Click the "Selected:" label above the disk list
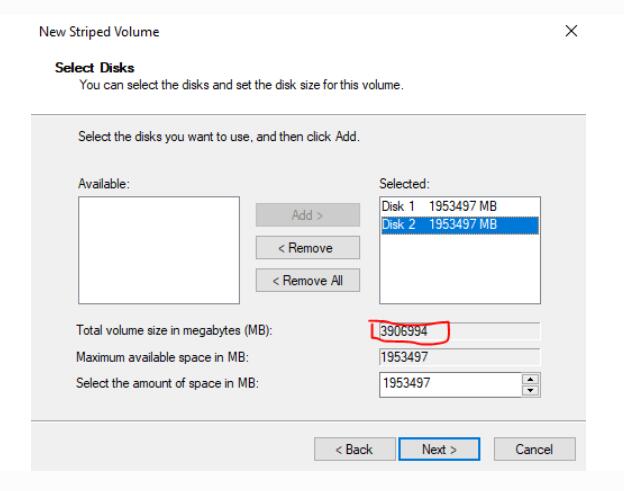The image size is (624, 491). (403, 184)
